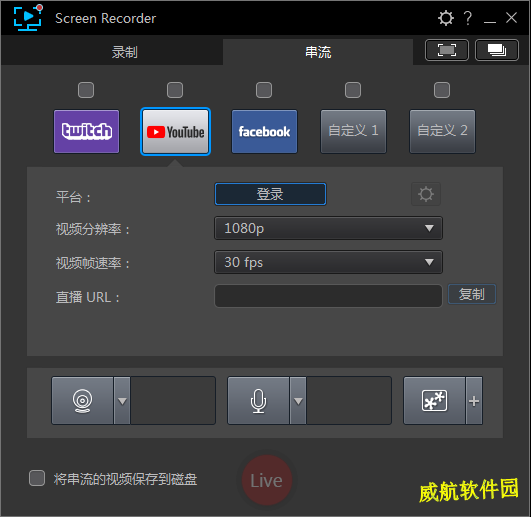The width and height of the screenshot is (531, 517).
Task: Click the 登录 login button
Action: pyautogui.click(x=270, y=194)
